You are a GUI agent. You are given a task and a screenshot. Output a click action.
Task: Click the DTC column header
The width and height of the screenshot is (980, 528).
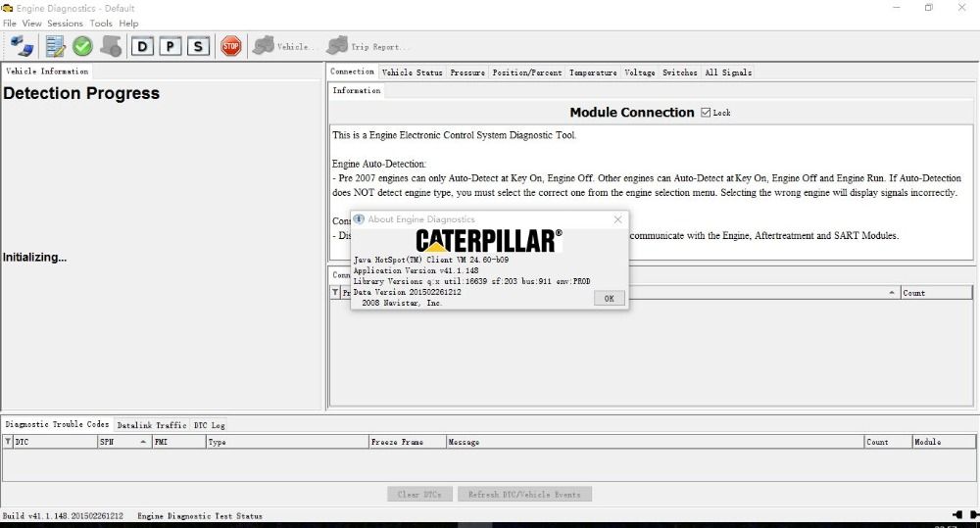click(x=55, y=442)
